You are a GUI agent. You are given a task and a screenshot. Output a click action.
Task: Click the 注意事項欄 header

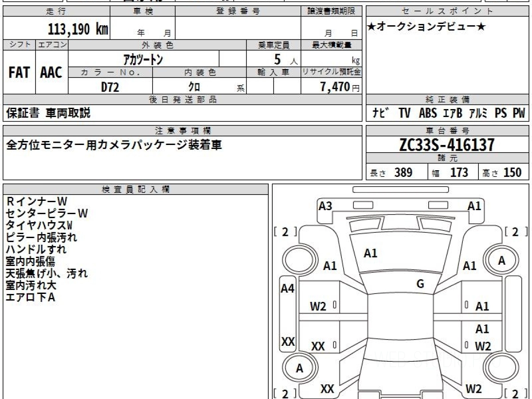[183, 131]
